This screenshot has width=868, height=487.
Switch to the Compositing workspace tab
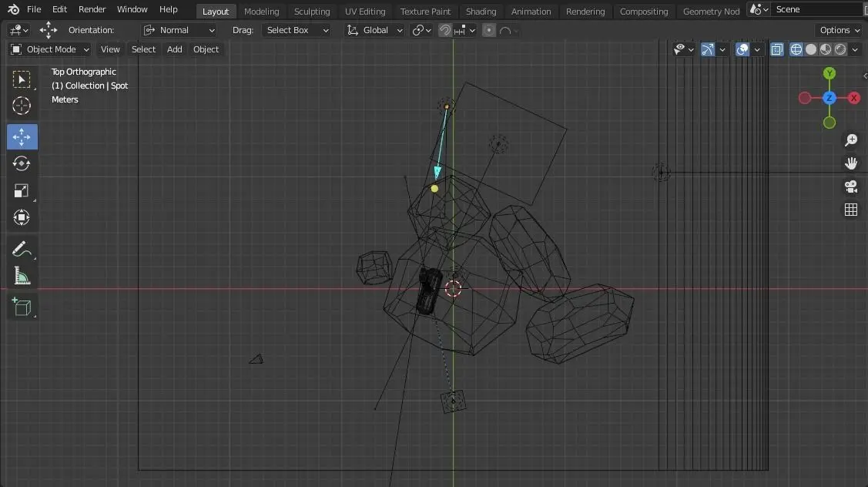pos(644,11)
